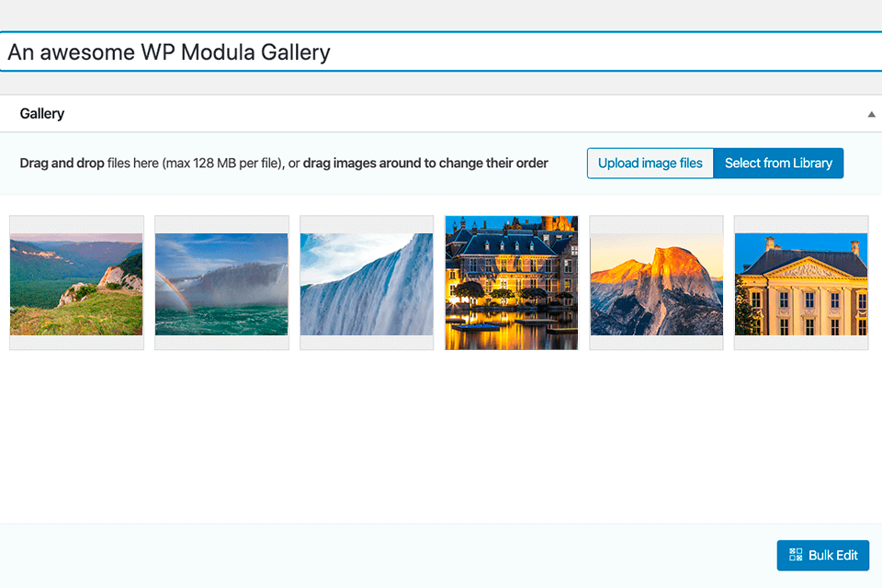Viewport: 882px width, 588px height.
Task: Click the Upload image files button
Action: pyautogui.click(x=650, y=163)
